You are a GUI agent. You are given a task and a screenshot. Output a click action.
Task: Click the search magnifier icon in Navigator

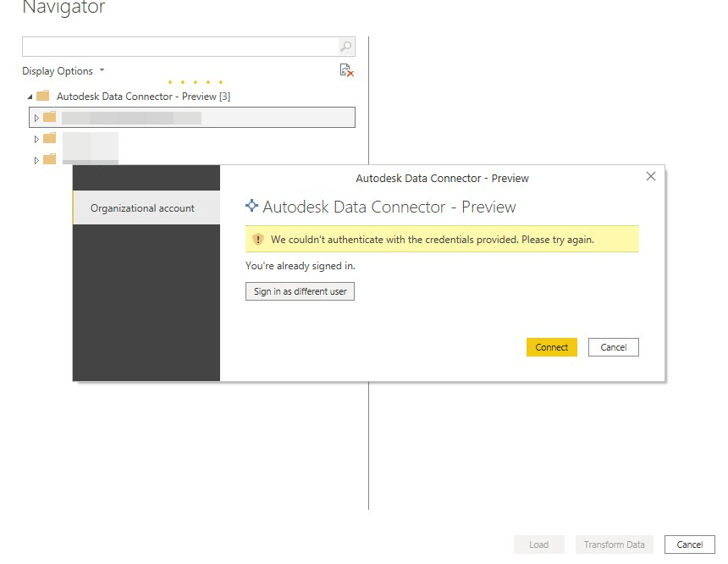pyautogui.click(x=345, y=47)
